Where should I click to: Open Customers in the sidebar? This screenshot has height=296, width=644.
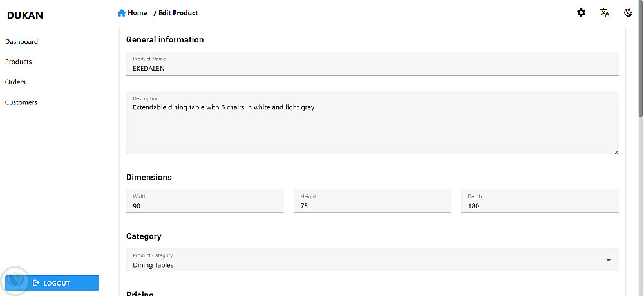click(21, 102)
